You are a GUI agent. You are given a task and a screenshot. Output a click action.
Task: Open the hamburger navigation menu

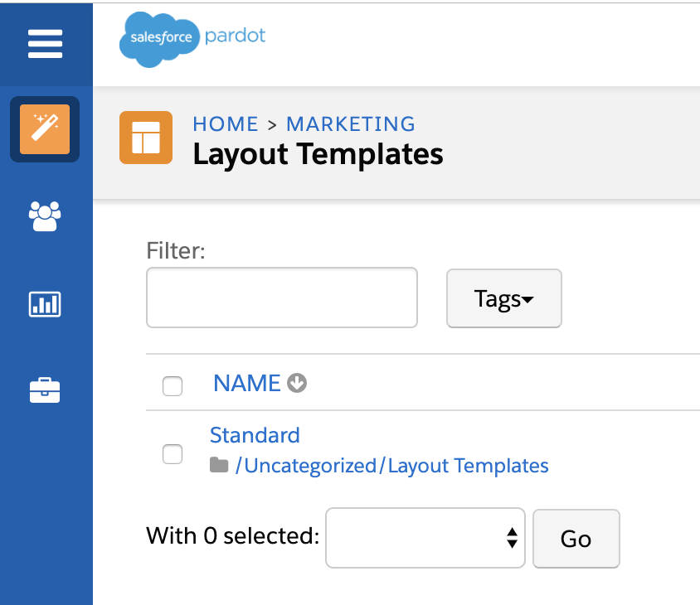45,44
